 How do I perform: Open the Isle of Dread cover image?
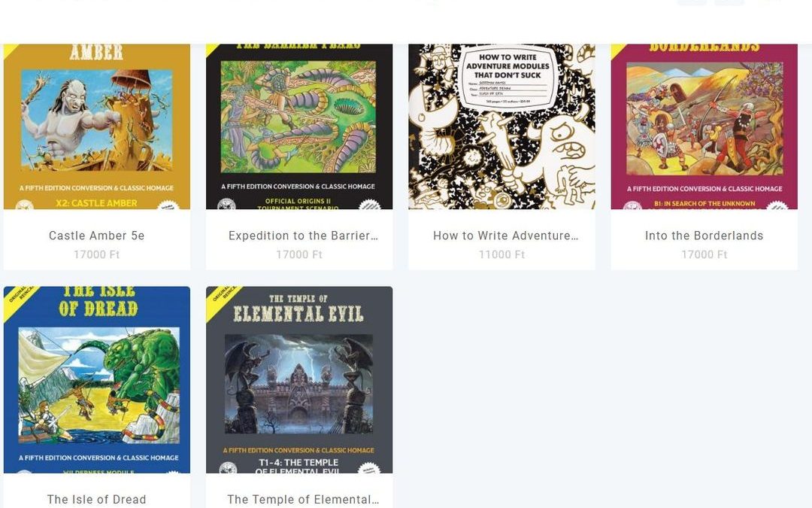(x=97, y=380)
